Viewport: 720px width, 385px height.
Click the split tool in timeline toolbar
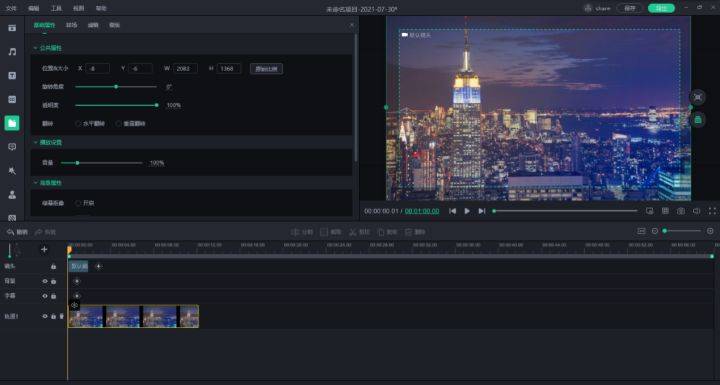[301, 232]
